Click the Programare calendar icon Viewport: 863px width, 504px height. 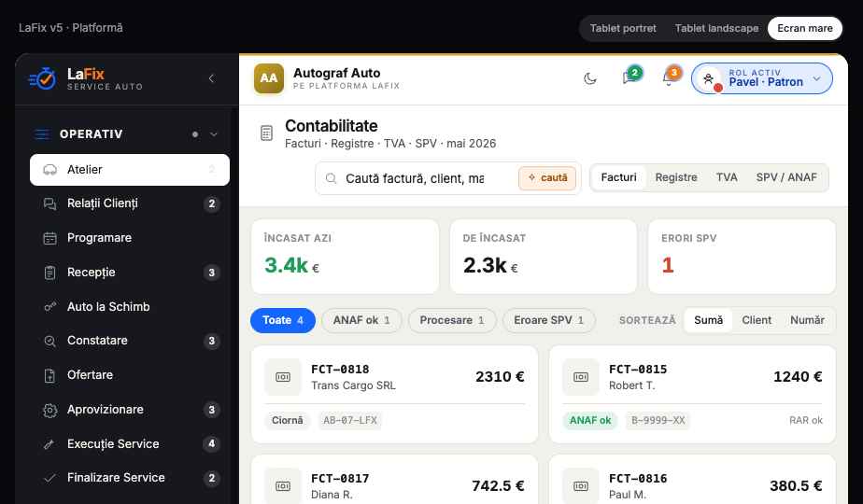pos(50,238)
